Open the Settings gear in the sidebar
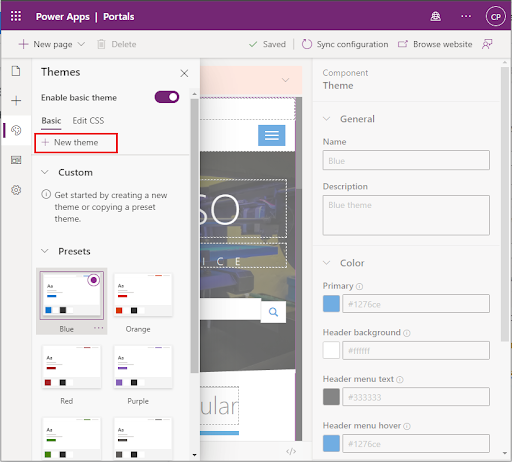512x462 pixels. 16,190
